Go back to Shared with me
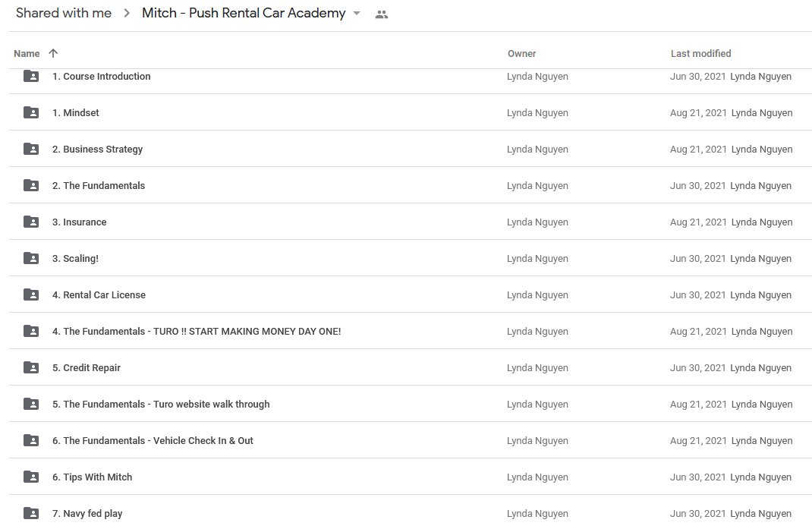 pyautogui.click(x=64, y=13)
